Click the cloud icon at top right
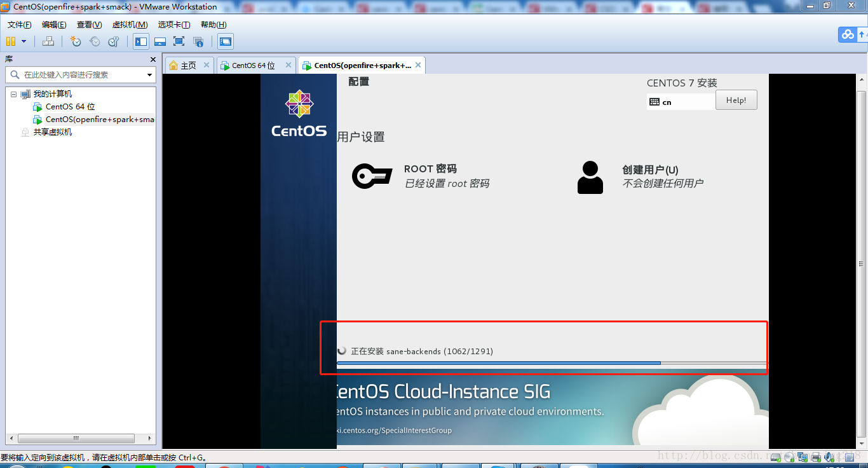This screenshot has height=468, width=868. (848, 35)
